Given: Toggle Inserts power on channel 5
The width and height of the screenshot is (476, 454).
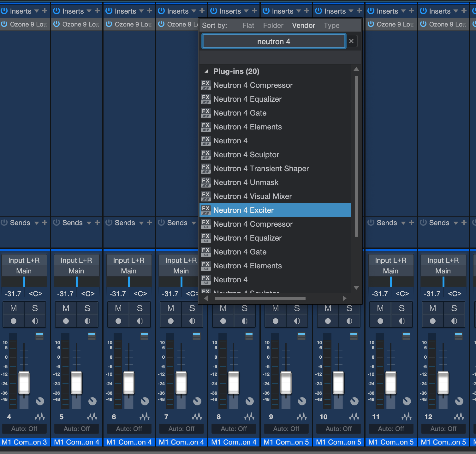Looking at the screenshot, I should click(57, 11).
